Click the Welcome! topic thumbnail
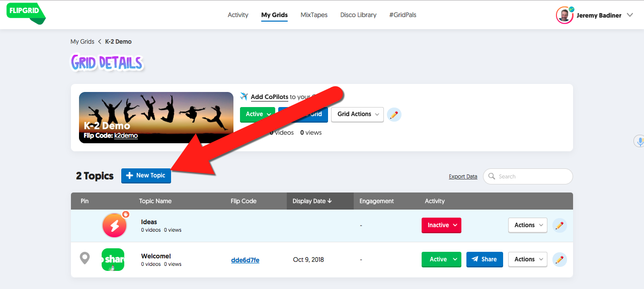 (x=113, y=260)
